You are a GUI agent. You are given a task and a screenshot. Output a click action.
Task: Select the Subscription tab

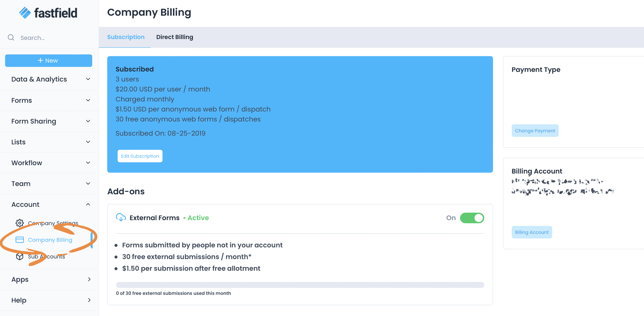point(126,37)
